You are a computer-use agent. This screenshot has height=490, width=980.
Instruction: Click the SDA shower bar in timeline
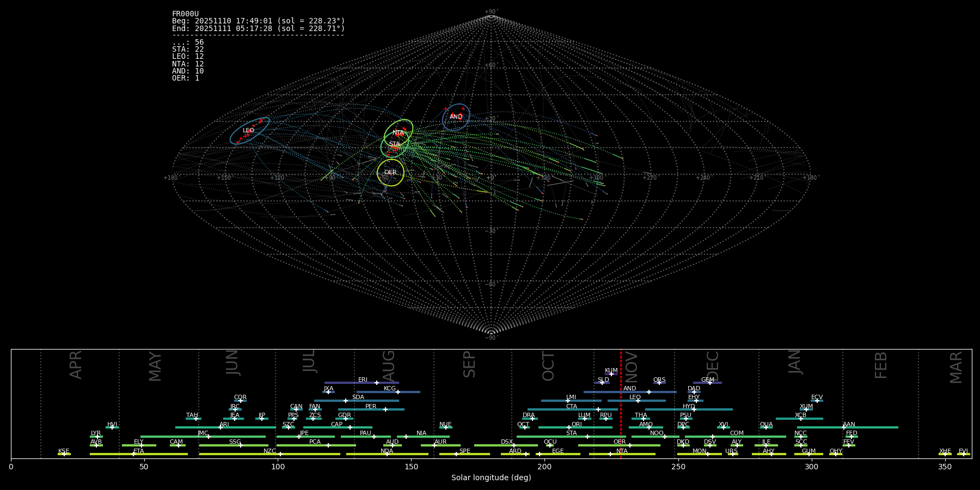tap(357, 401)
